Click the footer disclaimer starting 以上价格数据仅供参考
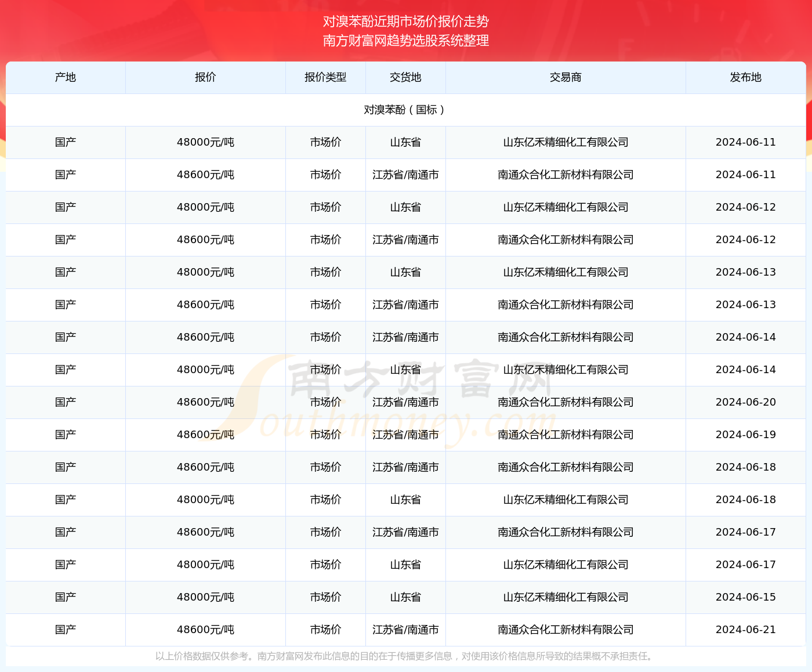This screenshot has width=812, height=672. tap(405, 656)
